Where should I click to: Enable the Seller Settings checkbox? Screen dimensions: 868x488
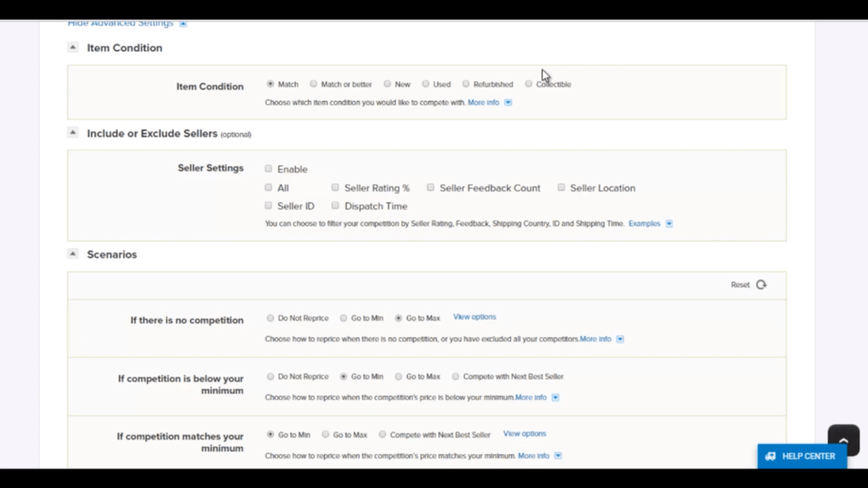[269, 169]
